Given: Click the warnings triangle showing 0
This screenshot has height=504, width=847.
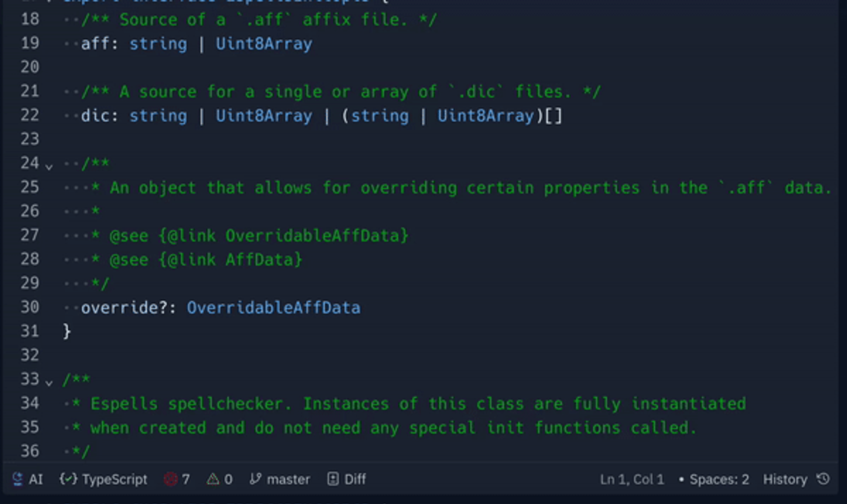Looking at the screenshot, I should (x=219, y=479).
